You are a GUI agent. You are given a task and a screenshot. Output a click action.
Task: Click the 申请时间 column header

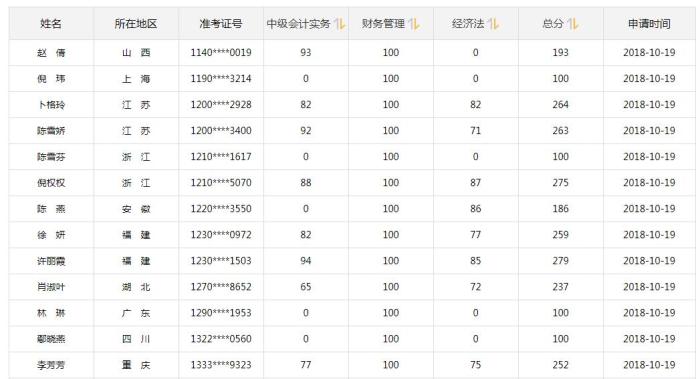649,24
